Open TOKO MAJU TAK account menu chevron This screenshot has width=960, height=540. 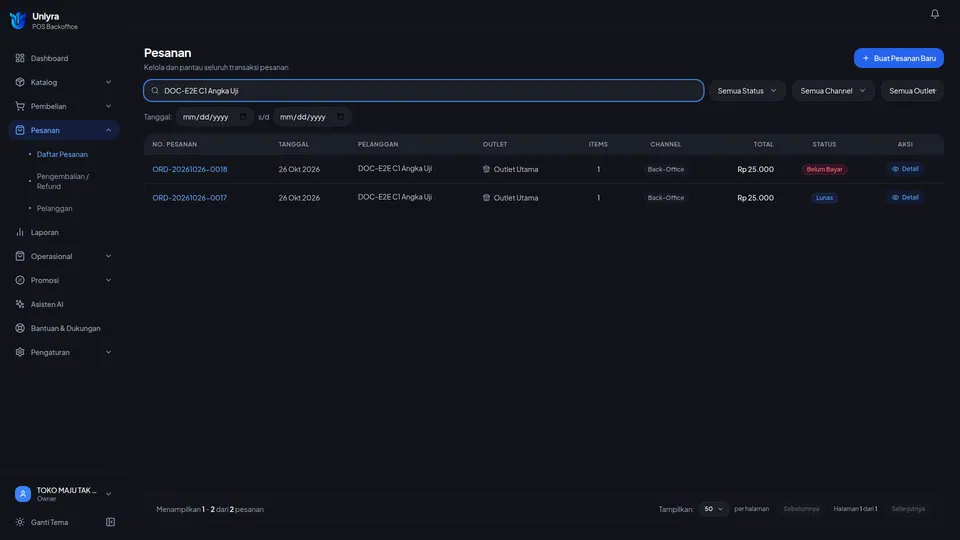[x=108, y=493]
